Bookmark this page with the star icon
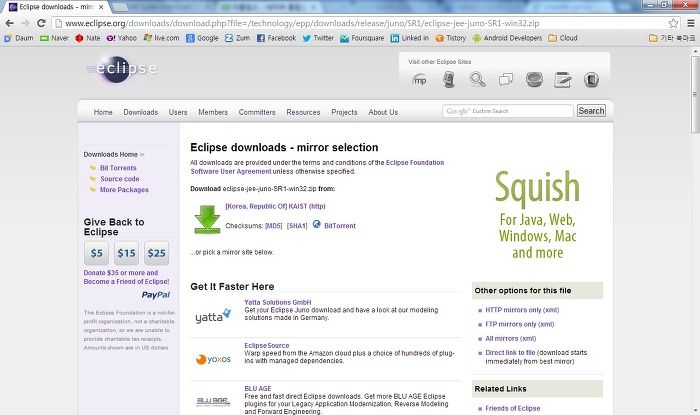 [x=673, y=23]
